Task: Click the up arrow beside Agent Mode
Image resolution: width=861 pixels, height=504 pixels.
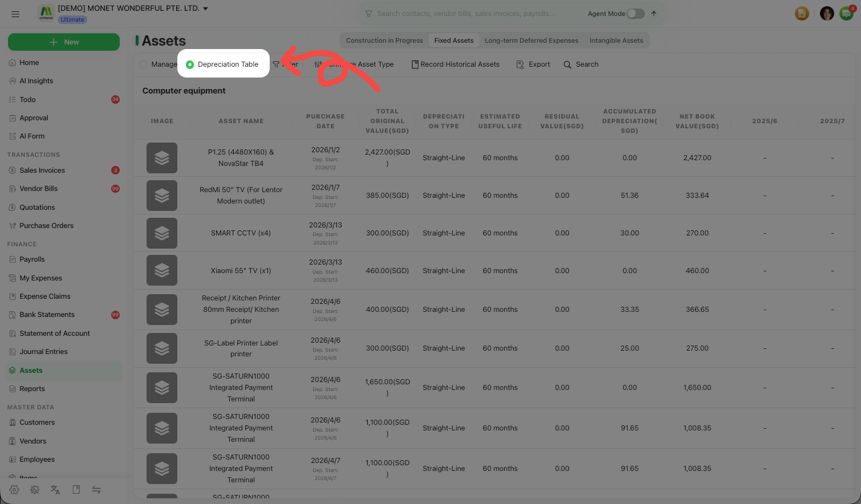Action: (x=653, y=14)
